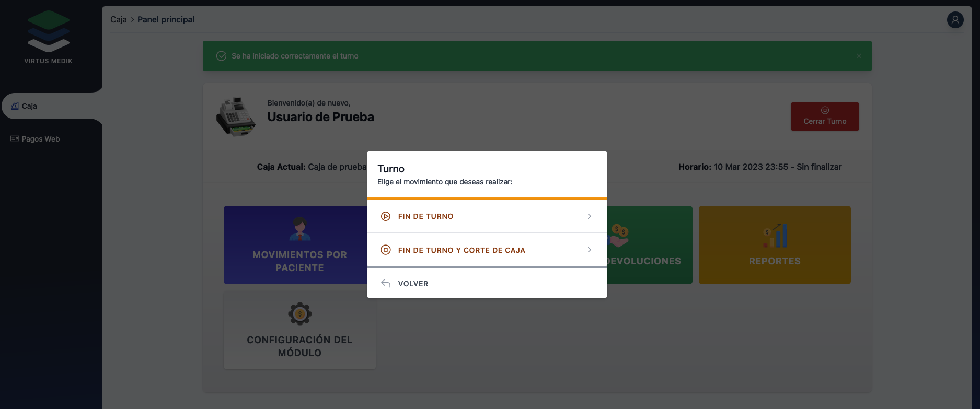This screenshot has height=409, width=980.
Task: Click the cash register image
Action: coord(236,116)
